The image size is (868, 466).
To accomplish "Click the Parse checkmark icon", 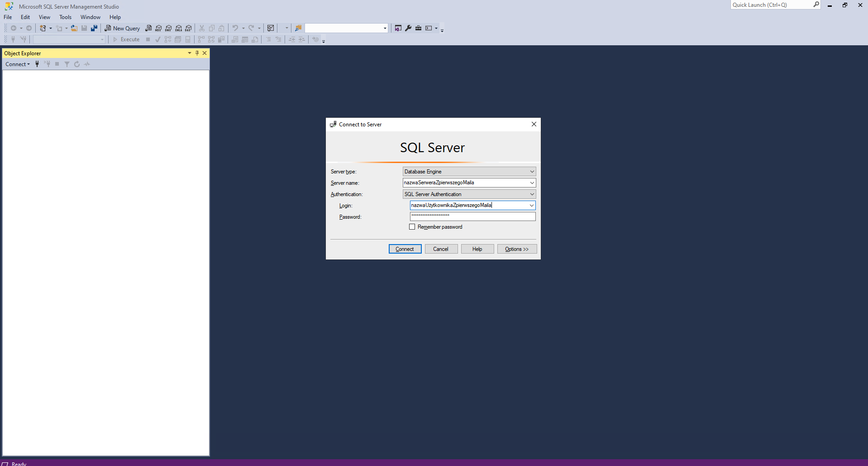I will (x=158, y=39).
